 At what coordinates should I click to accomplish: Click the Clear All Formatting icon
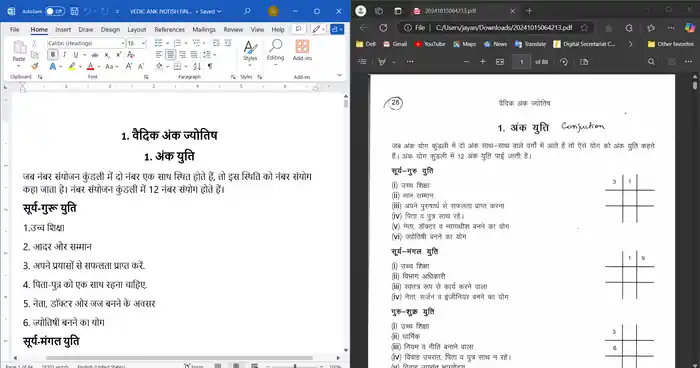(131, 54)
